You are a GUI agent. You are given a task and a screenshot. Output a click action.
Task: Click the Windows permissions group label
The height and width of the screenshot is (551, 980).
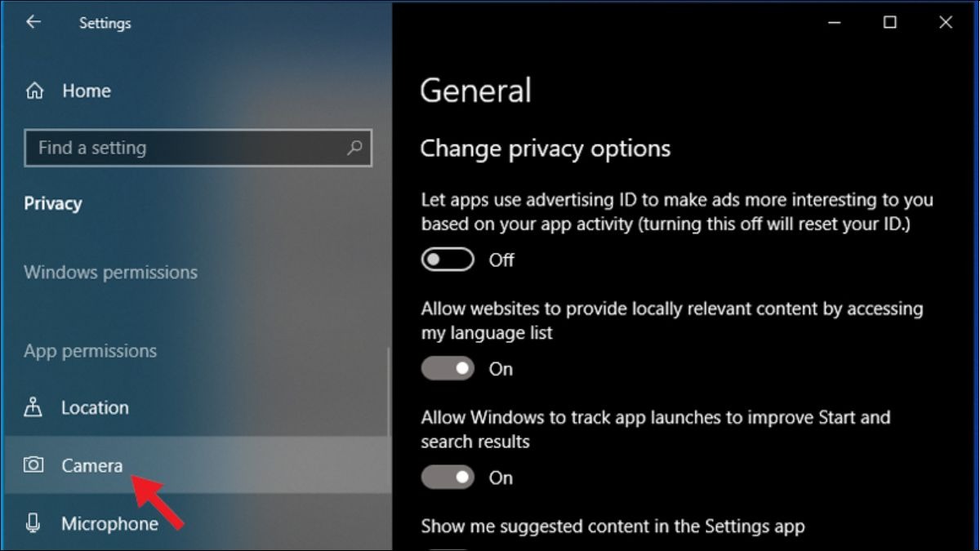tap(111, 272)
